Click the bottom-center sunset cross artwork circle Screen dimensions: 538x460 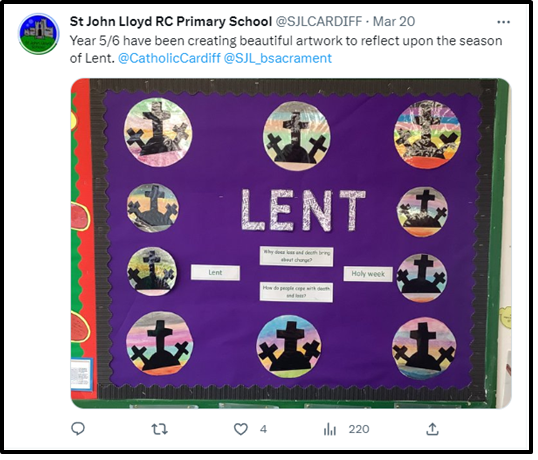click(x=289, y=346)
